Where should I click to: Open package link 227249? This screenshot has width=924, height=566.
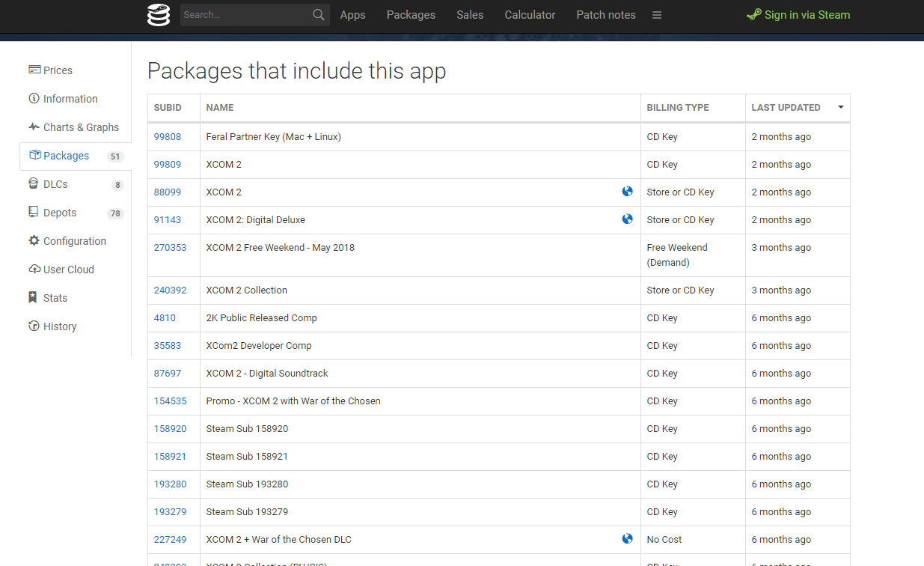(170, 540)
